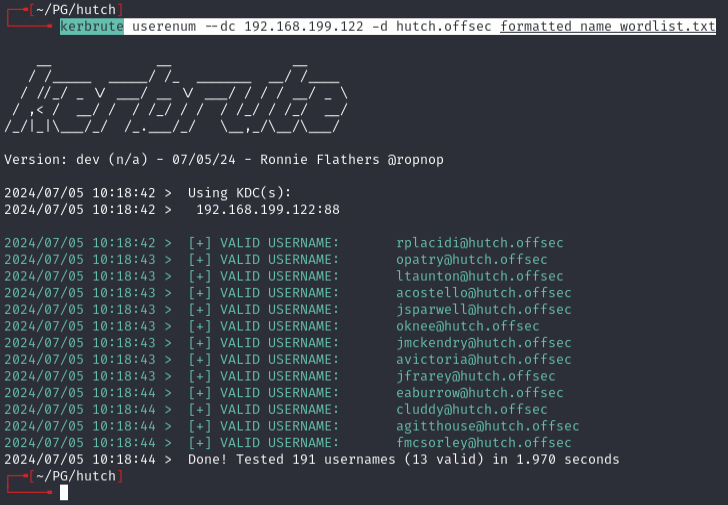Click the 'userenum' subcommand text
This screenshot has width=728, height=505.
point(164,26)
